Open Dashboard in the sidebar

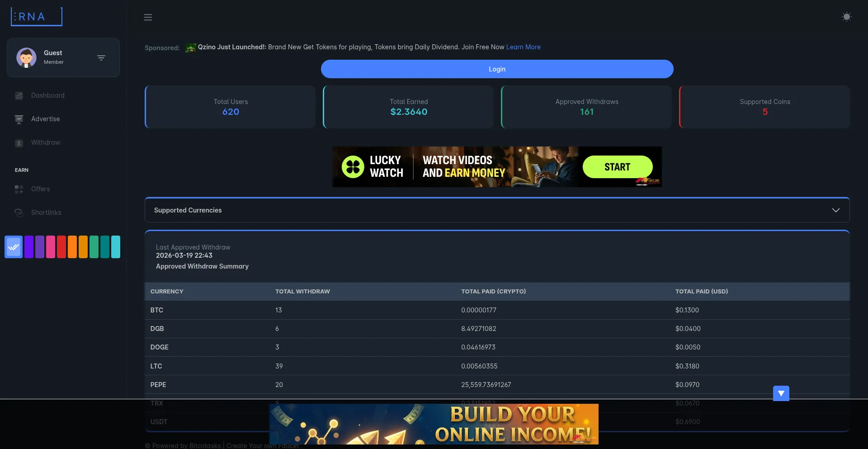[x=47, y=95]
